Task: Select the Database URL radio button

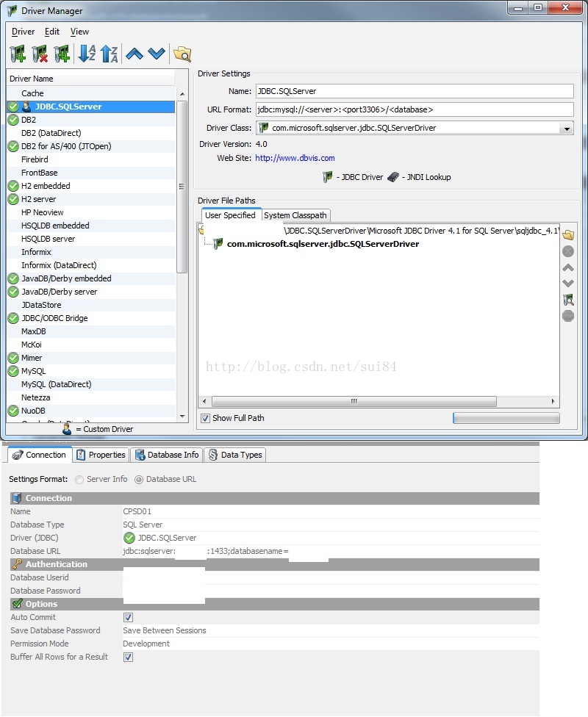Action: tap(139, 479)
